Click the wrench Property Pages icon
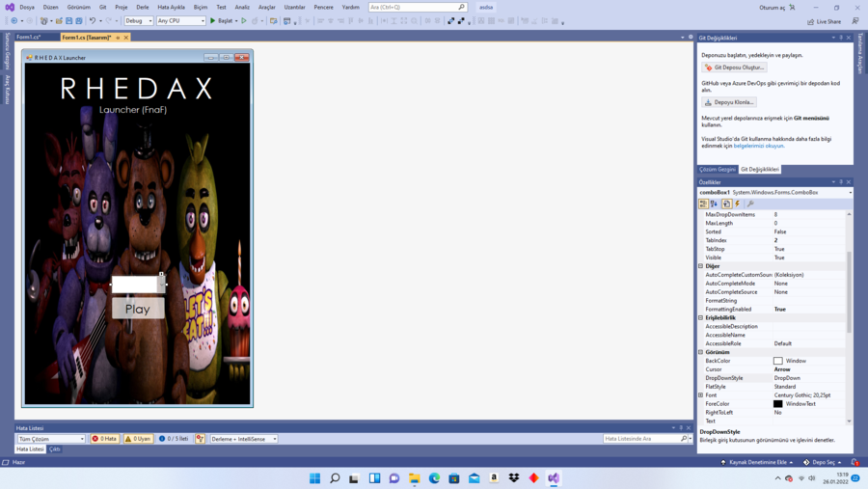 (x=750, y=204)
